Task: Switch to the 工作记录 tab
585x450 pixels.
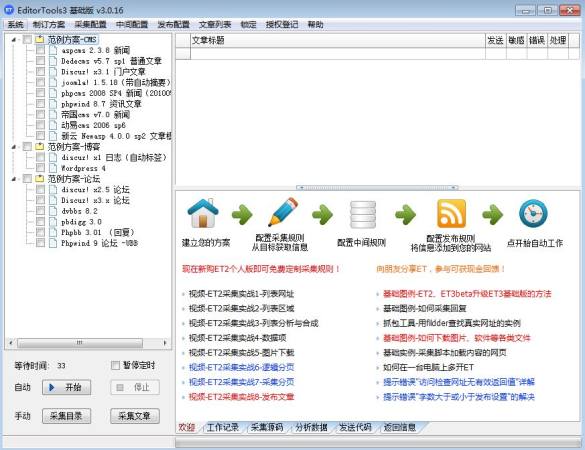Action: click(x=222, y=427)
